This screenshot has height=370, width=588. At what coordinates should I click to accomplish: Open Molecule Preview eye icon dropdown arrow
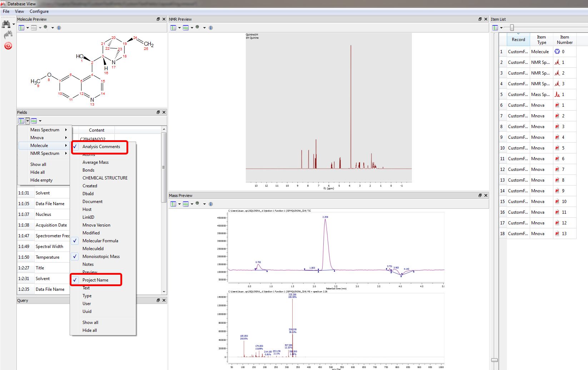(x=53, y=28)
